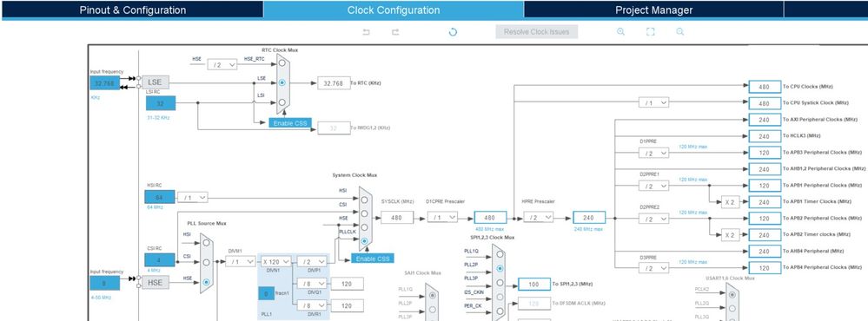This screenshot has width=868, height=321.
Task: Click the fit-to-screen frame icon
Action: click(x=651, y=32)
